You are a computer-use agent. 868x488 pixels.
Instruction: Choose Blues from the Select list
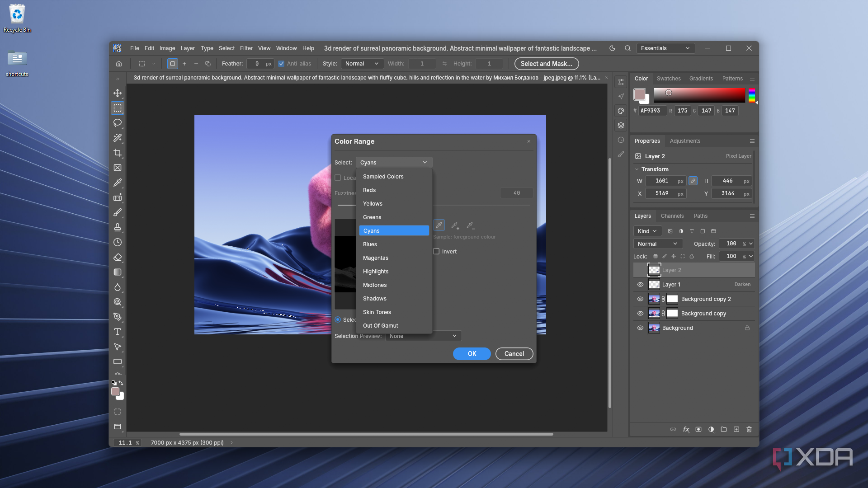[x=394, y=244]
